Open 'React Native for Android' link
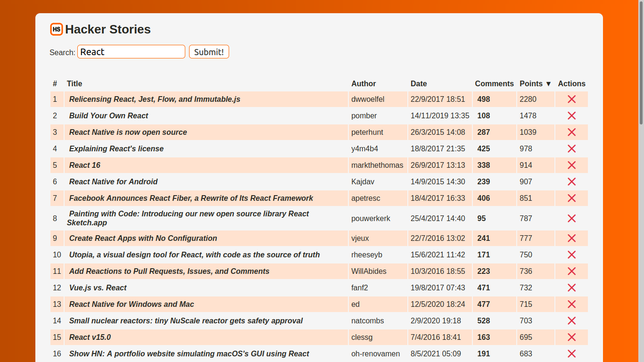This screenshot has width=644, height=362. coord(113,181)
